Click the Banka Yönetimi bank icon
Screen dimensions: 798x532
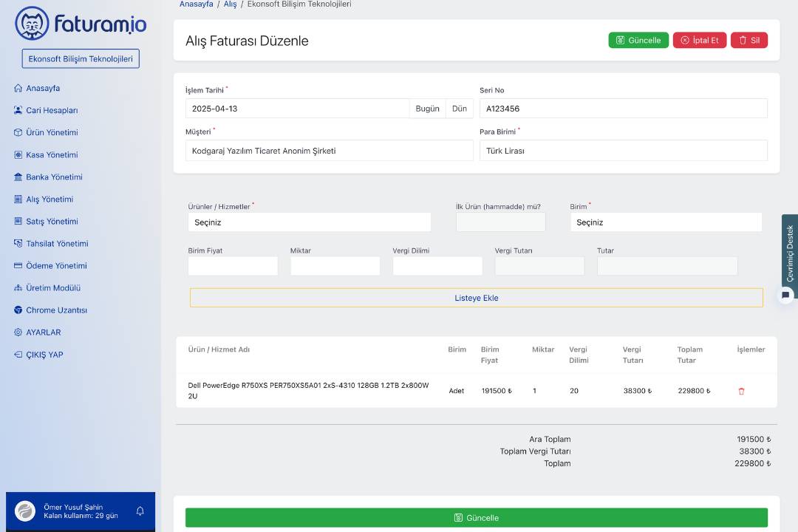tap(18, 177)
